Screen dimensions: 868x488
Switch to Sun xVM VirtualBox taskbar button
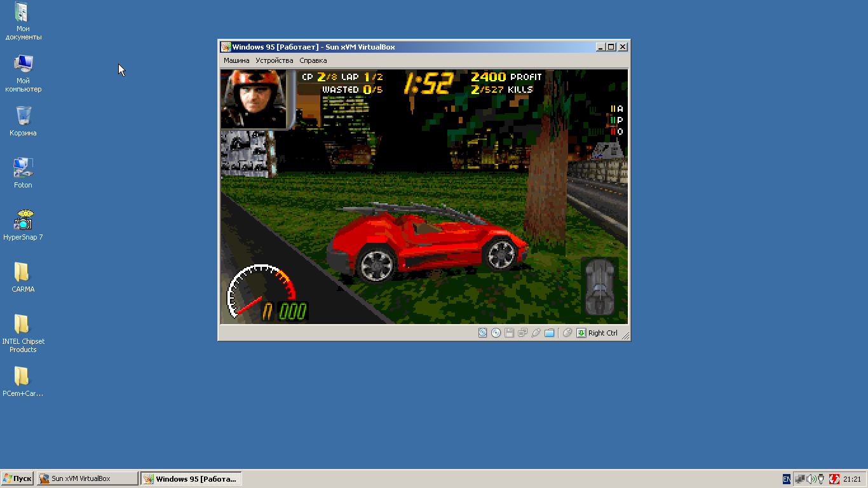tap(87, 478)
